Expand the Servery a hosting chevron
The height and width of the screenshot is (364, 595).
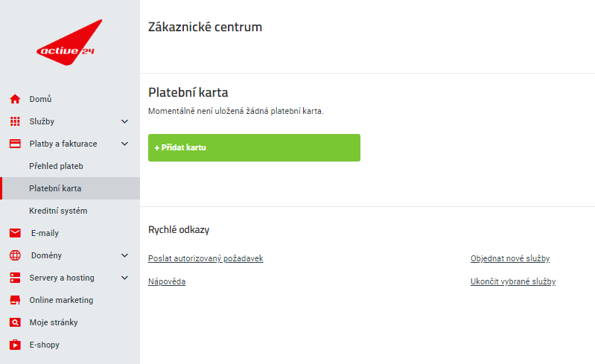124,278
